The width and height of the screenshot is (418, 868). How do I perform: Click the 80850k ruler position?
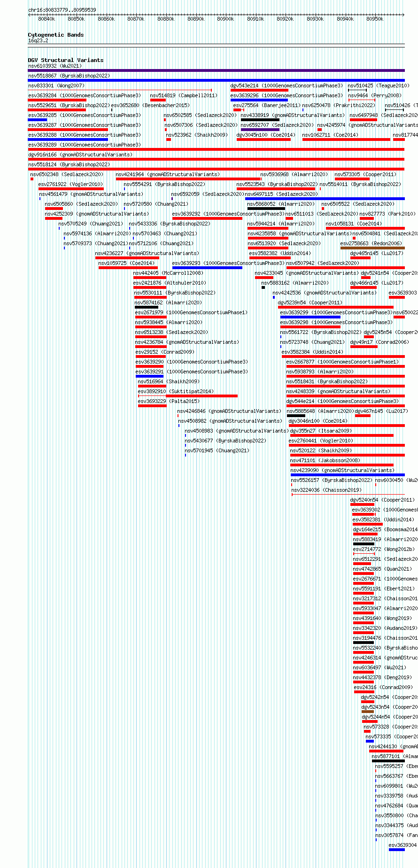tap(76, 19)
